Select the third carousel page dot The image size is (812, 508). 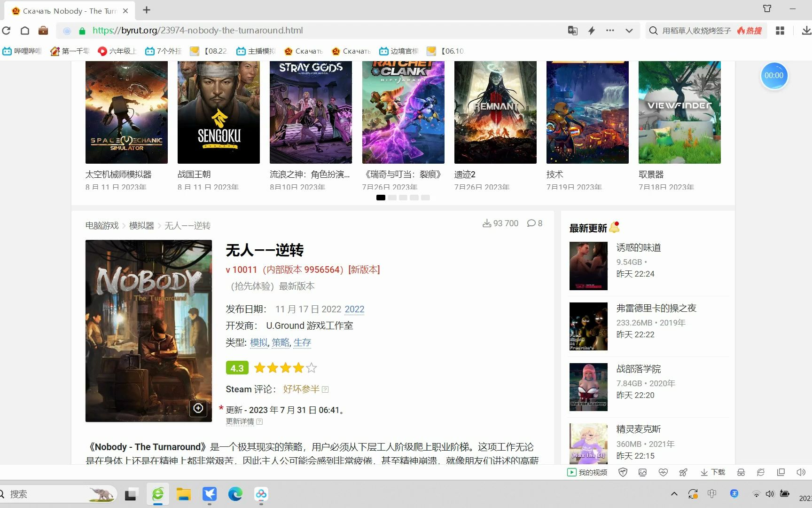pyautogui.click(x=403, y=198)
